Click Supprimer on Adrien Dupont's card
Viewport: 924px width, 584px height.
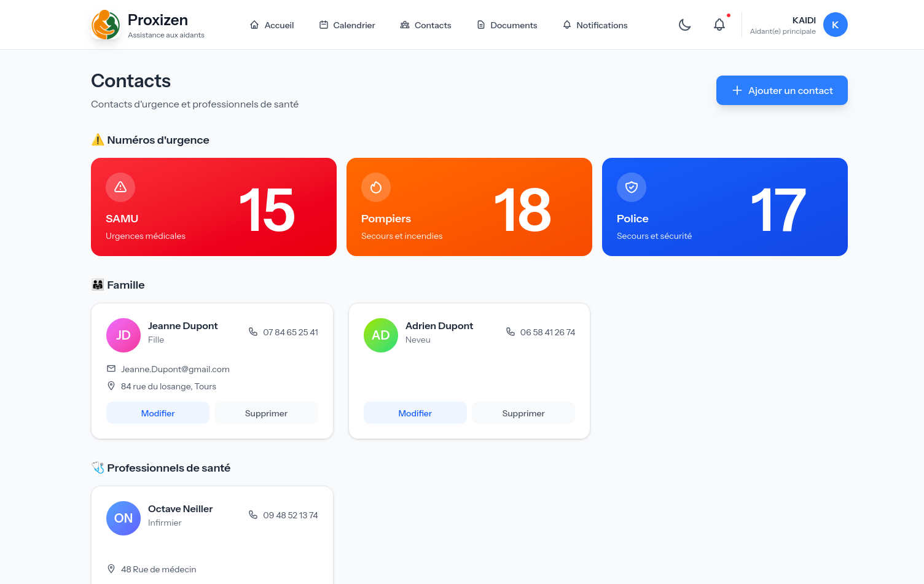[x=523, y=413]
